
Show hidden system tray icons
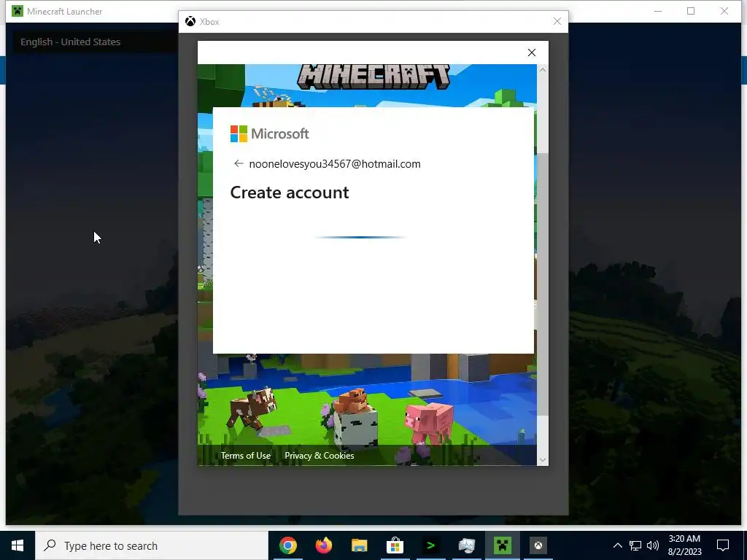(x=617, y=545)
